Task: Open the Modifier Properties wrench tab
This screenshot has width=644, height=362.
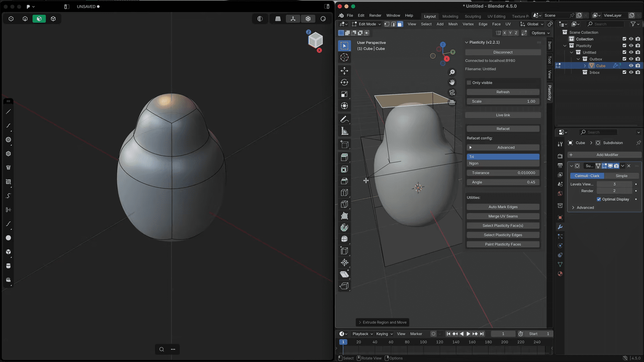Action: [x=560, y=227]
